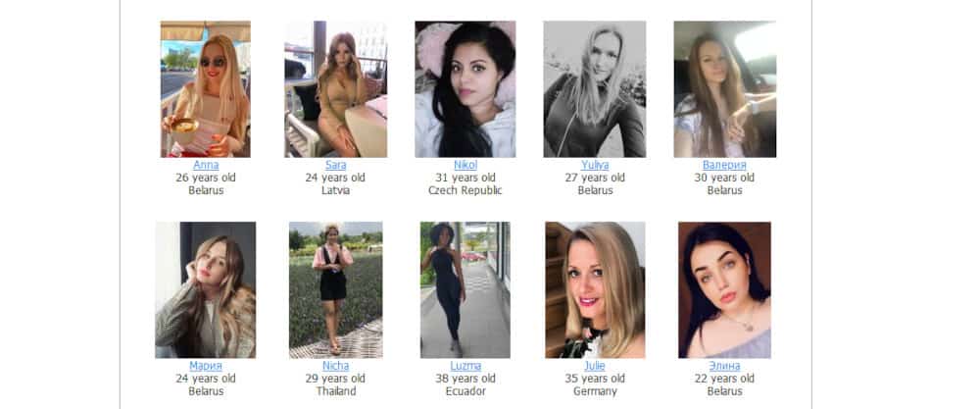Open Anna's profile link
980x409 pixels.
click(x=206, y=165)
